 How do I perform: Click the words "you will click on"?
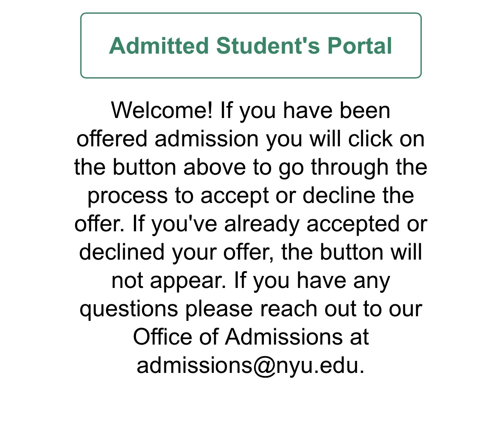coord(345,139)
